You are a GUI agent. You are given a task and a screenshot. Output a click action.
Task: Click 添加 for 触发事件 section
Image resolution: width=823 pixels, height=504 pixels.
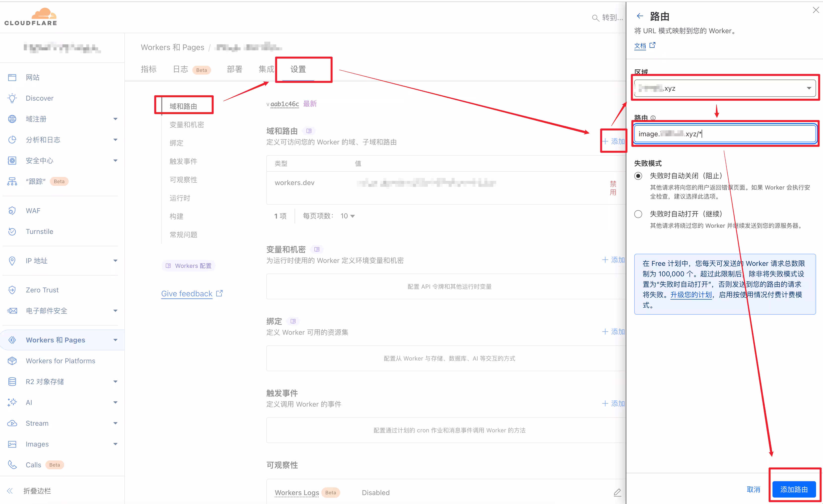click(613, 403)
